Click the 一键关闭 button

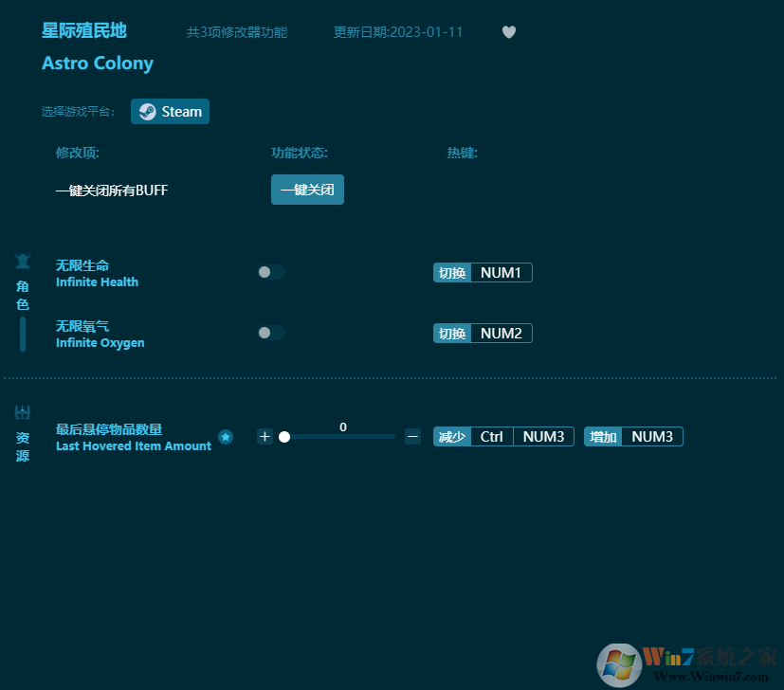tap(307, 190)
